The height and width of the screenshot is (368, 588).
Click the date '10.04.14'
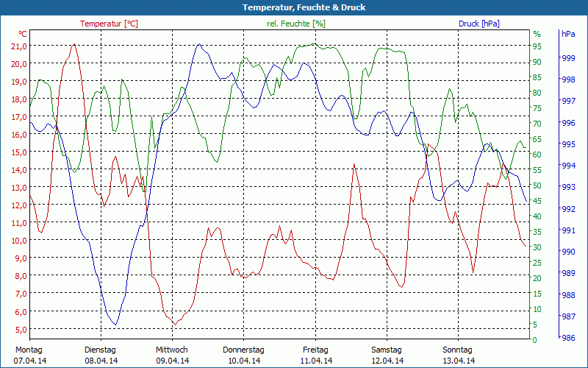[x=244, y=361]
